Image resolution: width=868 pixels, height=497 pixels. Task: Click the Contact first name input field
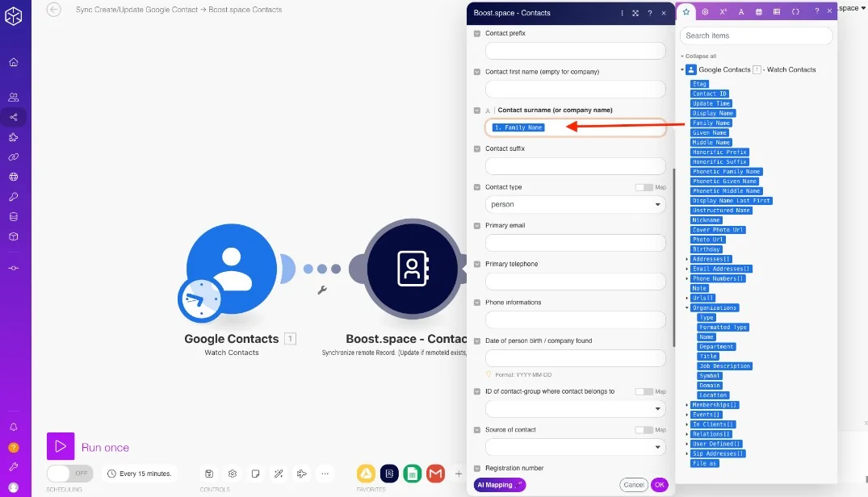point(576,89)
